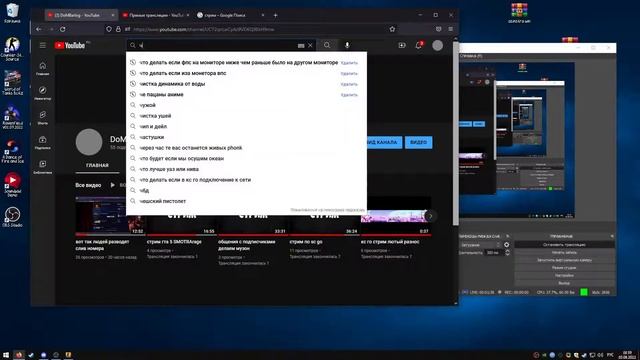Viewport: 640px width, 360px height.
Task: Open Библиотека in the YouTube sidebar
Action: 42,167
